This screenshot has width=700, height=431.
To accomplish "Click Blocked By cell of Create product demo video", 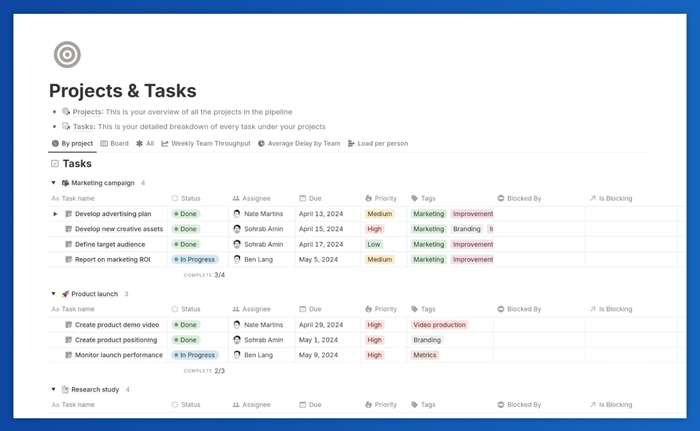I will pyautogui.click(x=539, y=325).
